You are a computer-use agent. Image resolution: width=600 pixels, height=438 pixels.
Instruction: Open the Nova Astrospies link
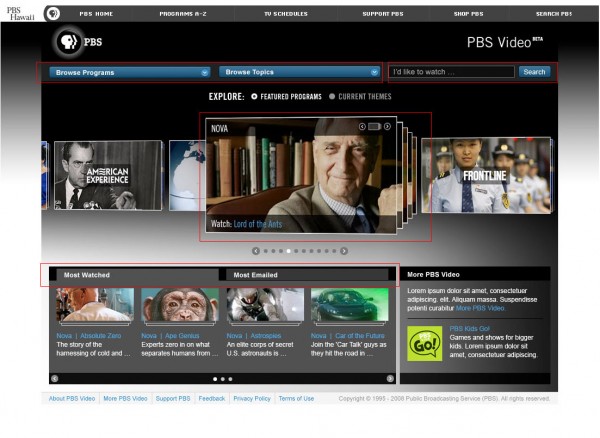pos(254,335)
